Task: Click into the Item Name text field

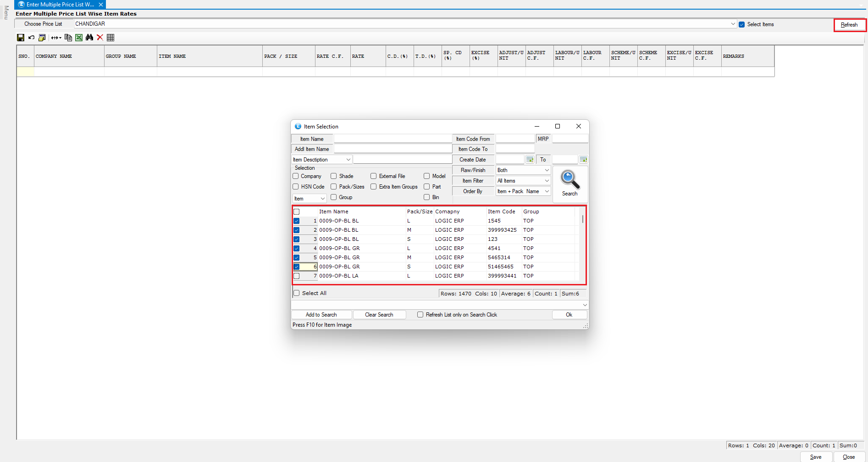Action: click(x=393, y=139)
